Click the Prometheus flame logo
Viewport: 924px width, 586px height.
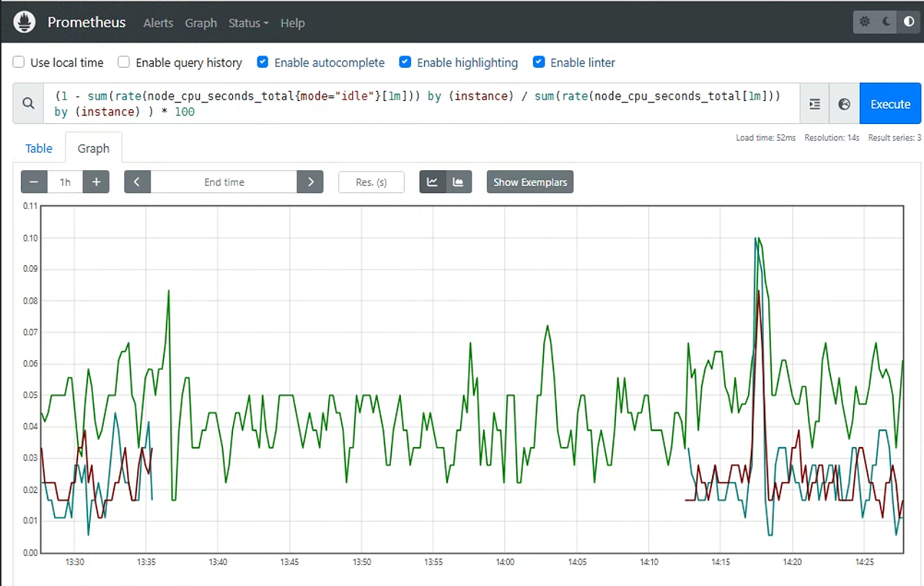(x=25, y=22)
